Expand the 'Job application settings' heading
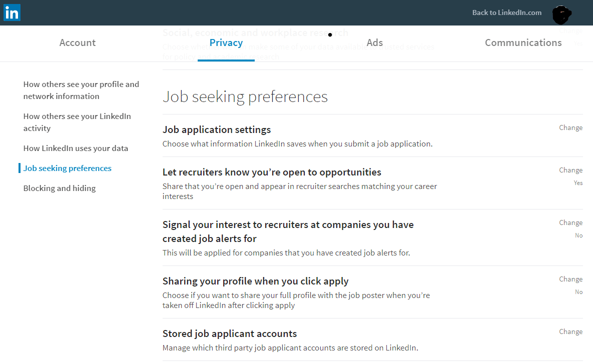 click(217, 129)
